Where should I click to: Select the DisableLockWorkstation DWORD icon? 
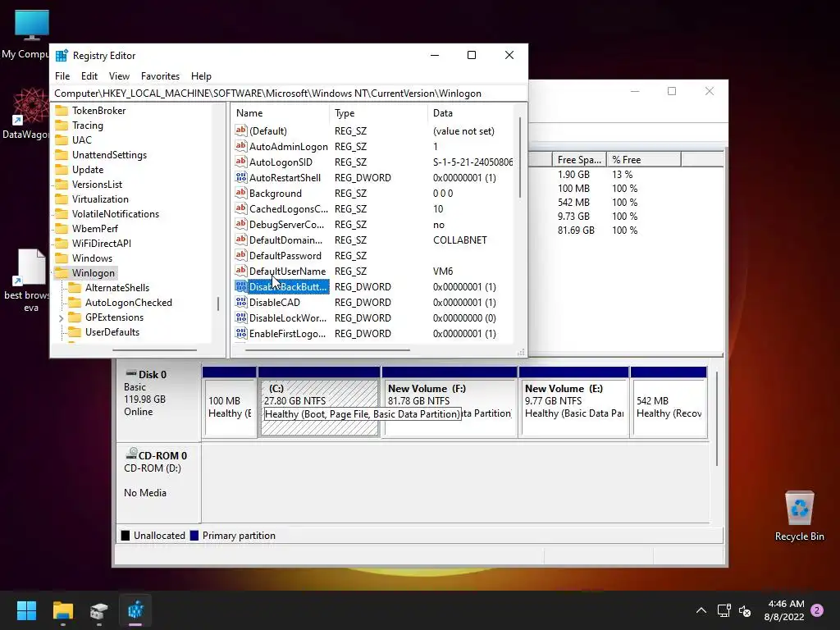tap(241, 317)
